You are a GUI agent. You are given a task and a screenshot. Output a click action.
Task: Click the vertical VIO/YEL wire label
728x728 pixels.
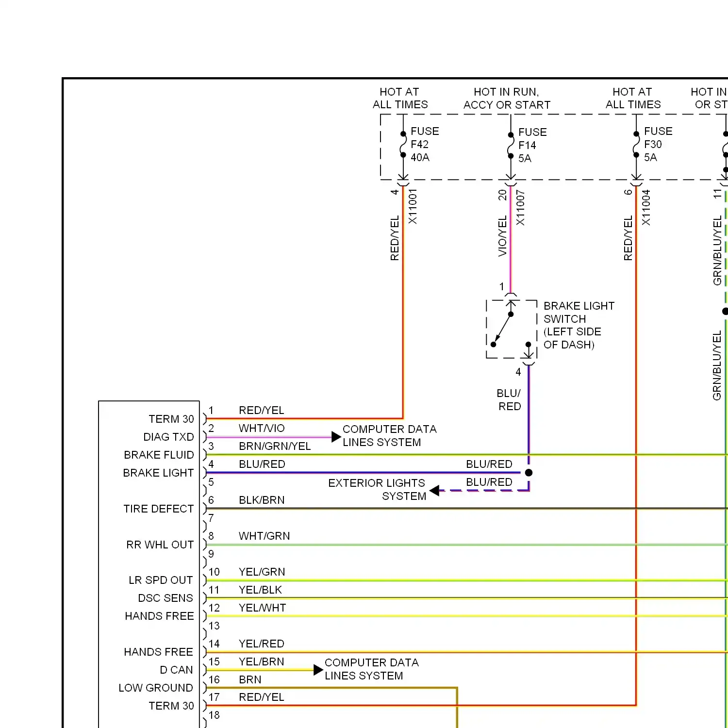point(502,236)
